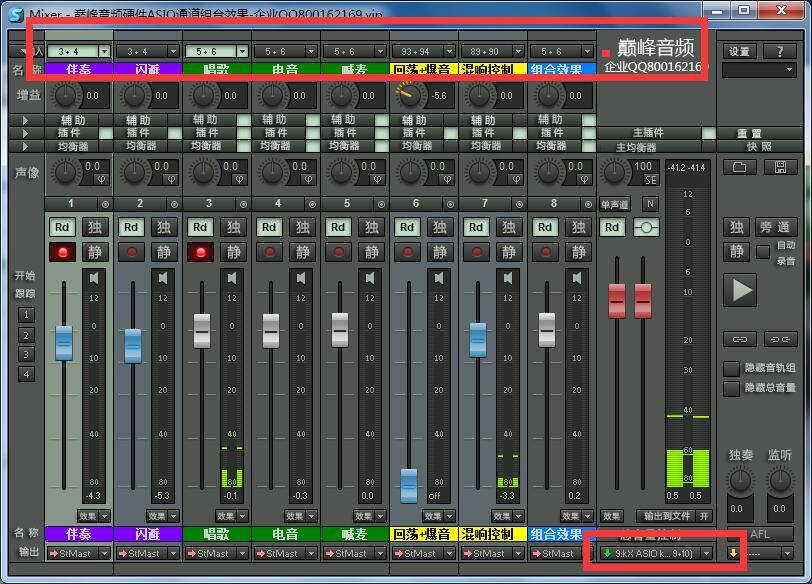The image size is (812, 584).
Task: Expand the 辅助 row triangle on left
Action: point(25,121)
